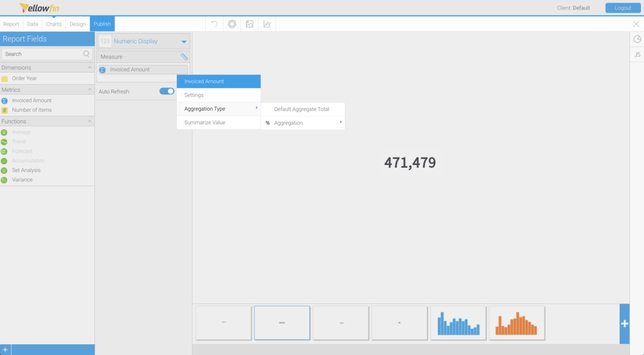The image size is (644, 355).
Task: Click the pencil icon next to Measure
Action: [184, 57]
